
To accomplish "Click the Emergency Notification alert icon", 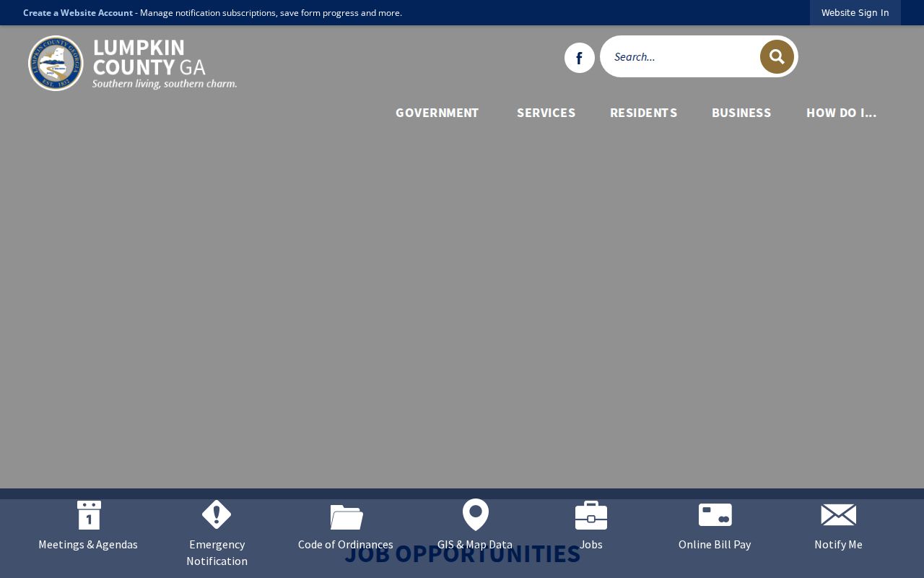I will pyautogui.click(x=217, y=514).
